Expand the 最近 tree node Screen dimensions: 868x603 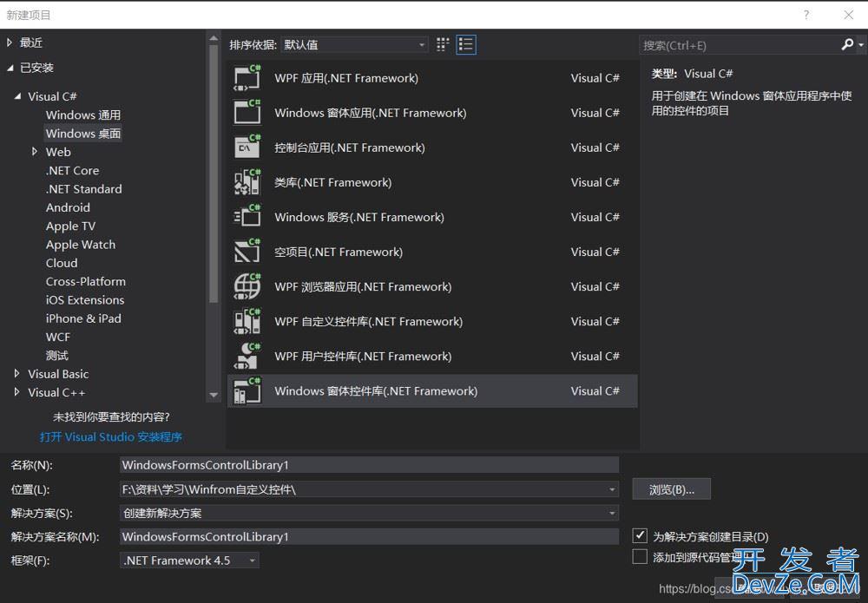click(x=10, y=42)
